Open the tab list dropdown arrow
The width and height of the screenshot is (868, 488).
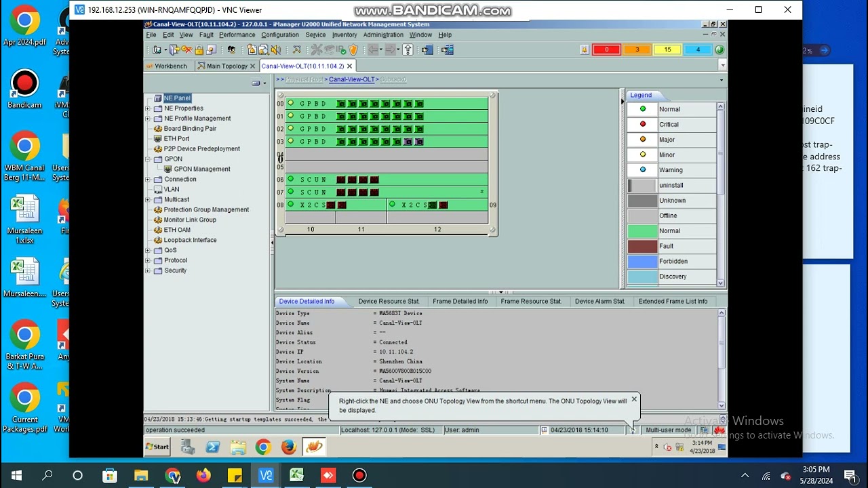pyautogui.click(x=722, y=66)
